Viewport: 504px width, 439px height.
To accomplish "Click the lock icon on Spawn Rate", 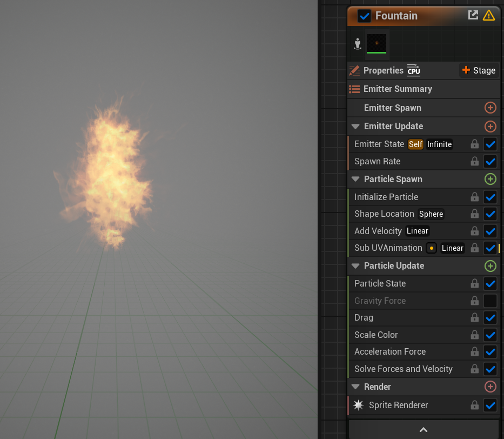I will [x=474, y=161].
